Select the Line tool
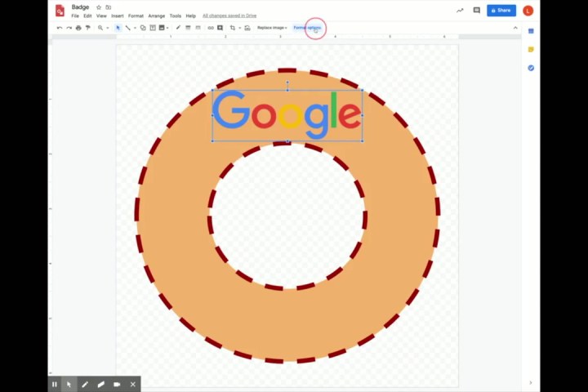 pos(128,28)
